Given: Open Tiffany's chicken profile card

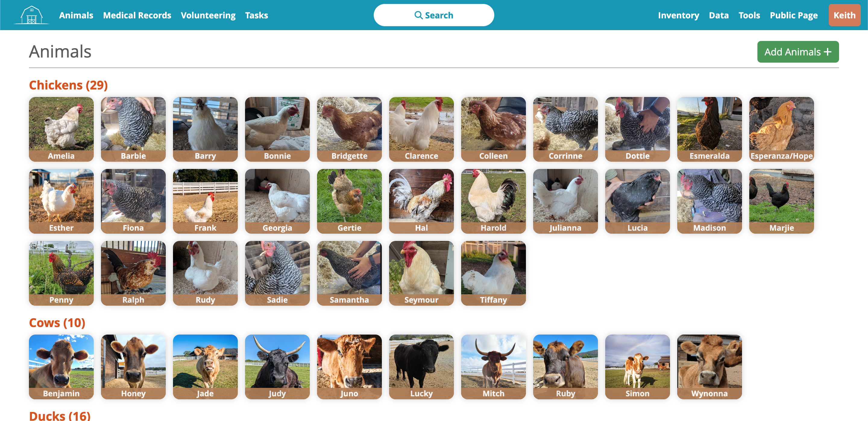Looking at the screenshot, I should pyautogui.click(x=493, y=273).
